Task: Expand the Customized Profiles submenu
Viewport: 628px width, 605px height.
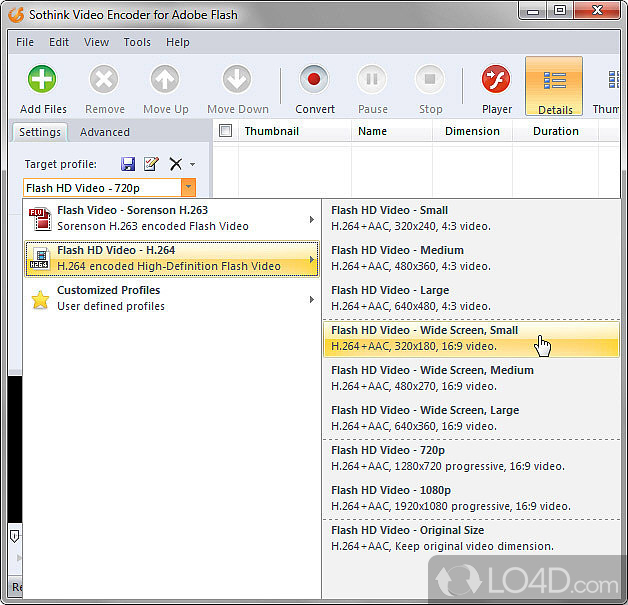Action: tap(171, 298)
